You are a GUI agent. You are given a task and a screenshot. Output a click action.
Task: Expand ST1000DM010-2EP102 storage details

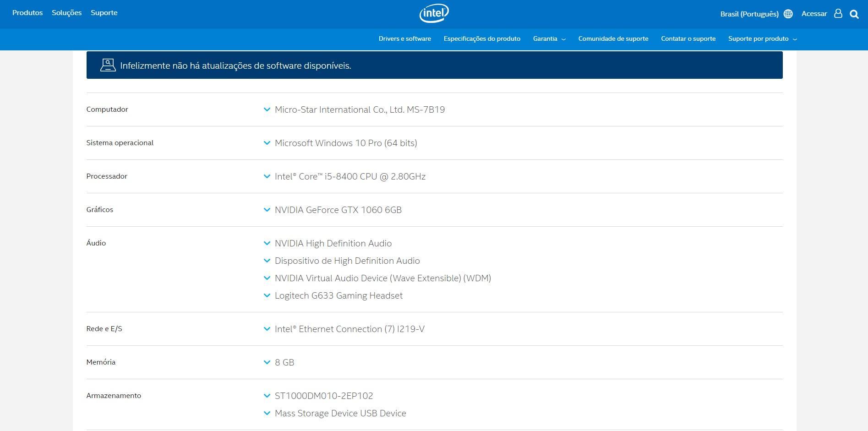pos(318,396)
